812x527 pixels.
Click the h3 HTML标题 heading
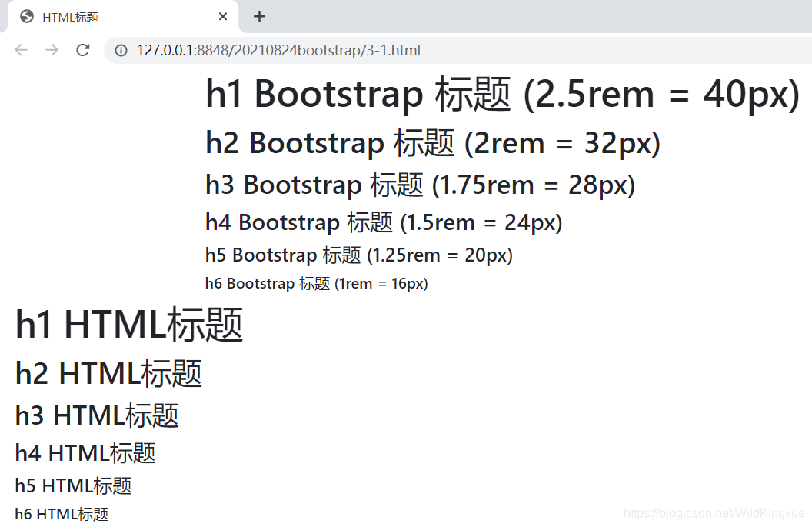96,415
